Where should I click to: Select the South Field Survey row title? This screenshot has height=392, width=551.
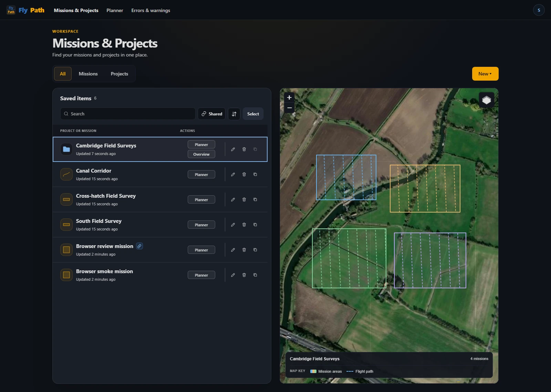99,221
